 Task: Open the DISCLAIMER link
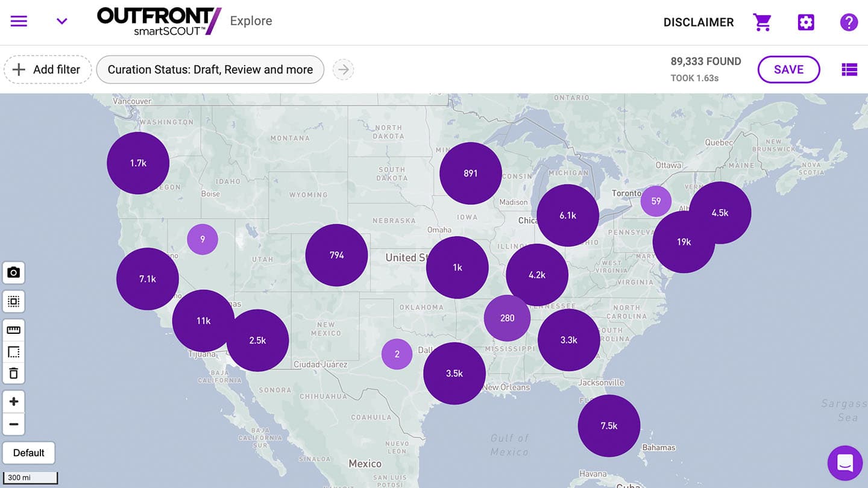pyautogui.click(x=698, y=22)
